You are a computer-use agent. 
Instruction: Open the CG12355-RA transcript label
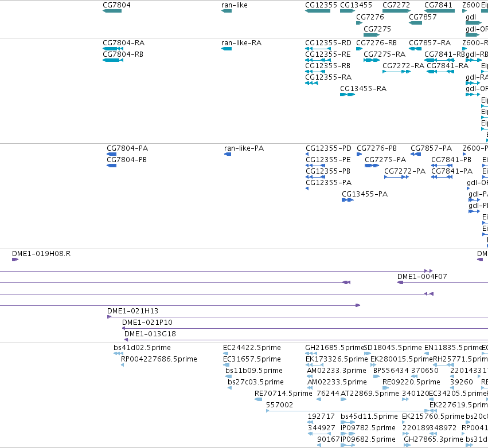[x=329, y=77]
